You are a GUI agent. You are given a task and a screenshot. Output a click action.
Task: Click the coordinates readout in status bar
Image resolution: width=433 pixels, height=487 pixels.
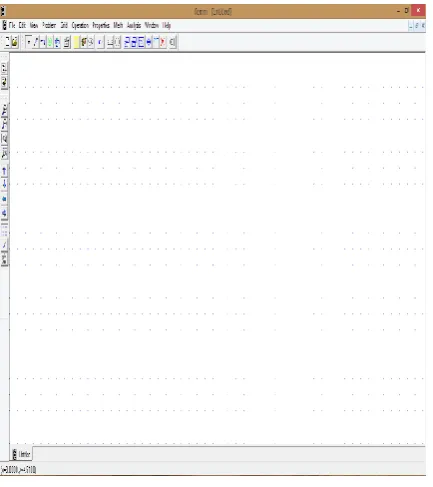pyautogui.click(x=19, y=470)
